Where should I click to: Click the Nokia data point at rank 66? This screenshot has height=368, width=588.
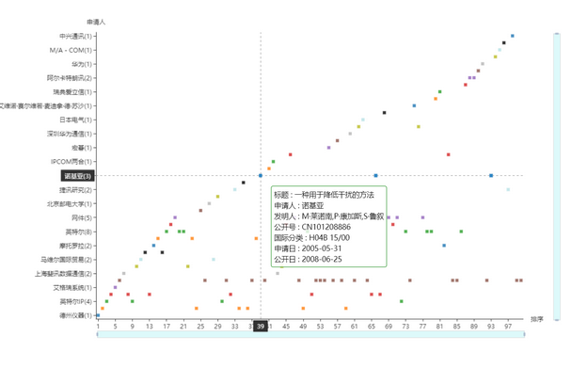coord(375,176)
